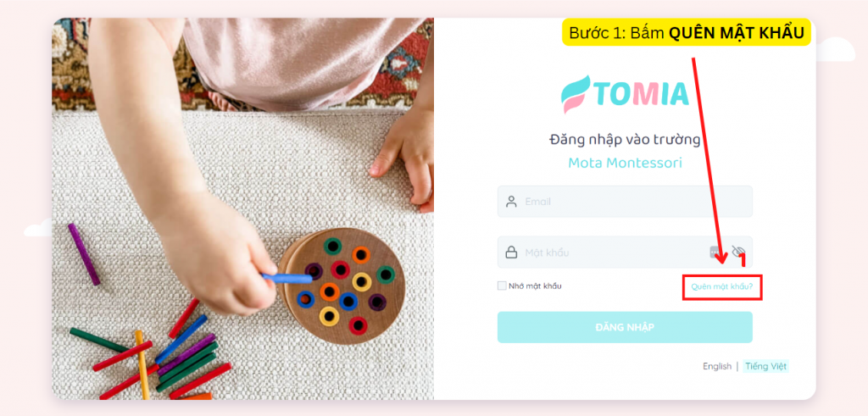Click the Mota Montessori school name
The height and width of the screenshot is (416, 868).
(625, 163)
